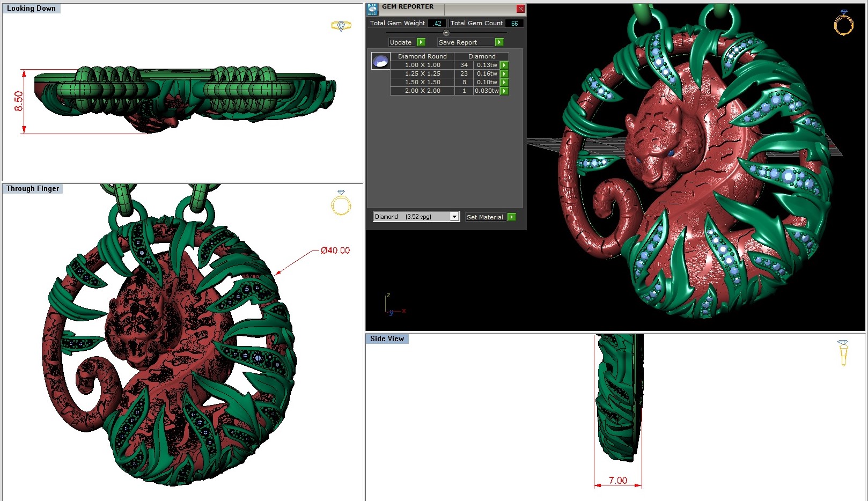The height and width of the screenshot is (501, 868).
Task: Click green arrow on the 1.25 X 1.25 row
Action: pyautogui.click(x=504, y=73)
